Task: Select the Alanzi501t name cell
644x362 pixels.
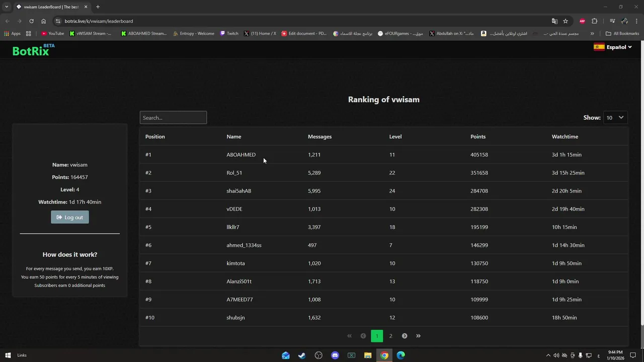Action: (x=239, y=282)
